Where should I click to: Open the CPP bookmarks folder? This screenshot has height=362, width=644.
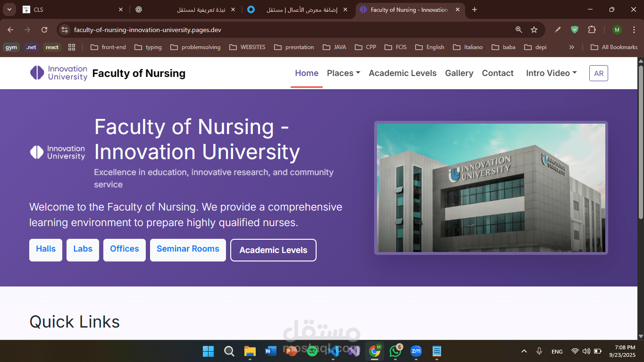[365, 47]
